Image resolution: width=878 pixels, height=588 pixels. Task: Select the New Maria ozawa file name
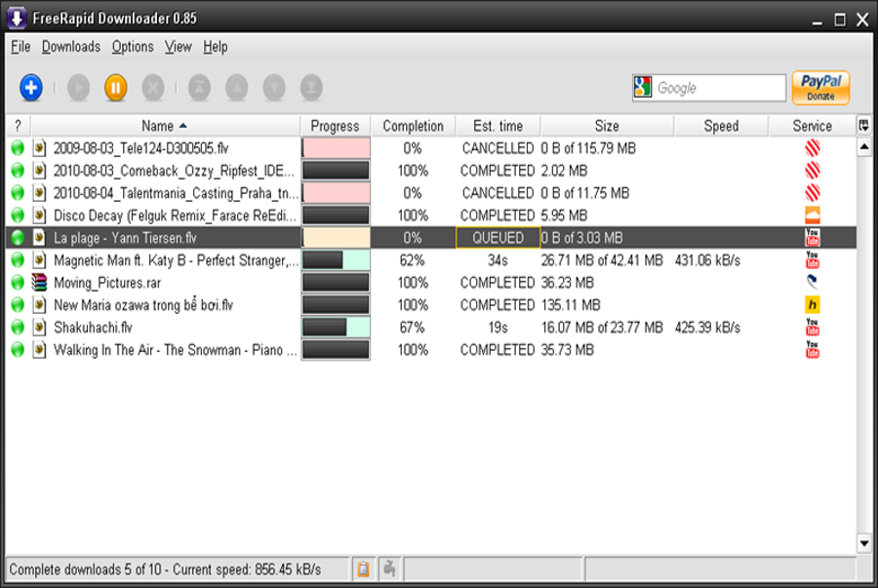click(143, 305)
